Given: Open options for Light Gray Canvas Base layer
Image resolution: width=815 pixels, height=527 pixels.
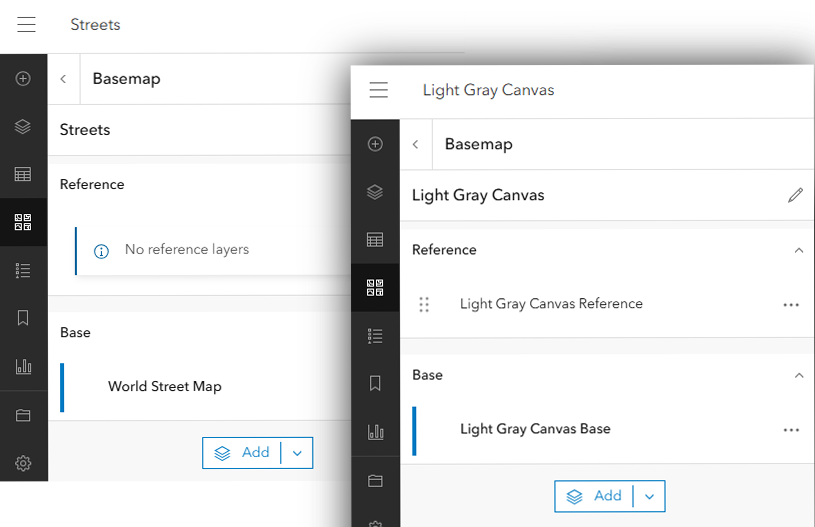Looking at the screenshot, I should click(791, 430).
